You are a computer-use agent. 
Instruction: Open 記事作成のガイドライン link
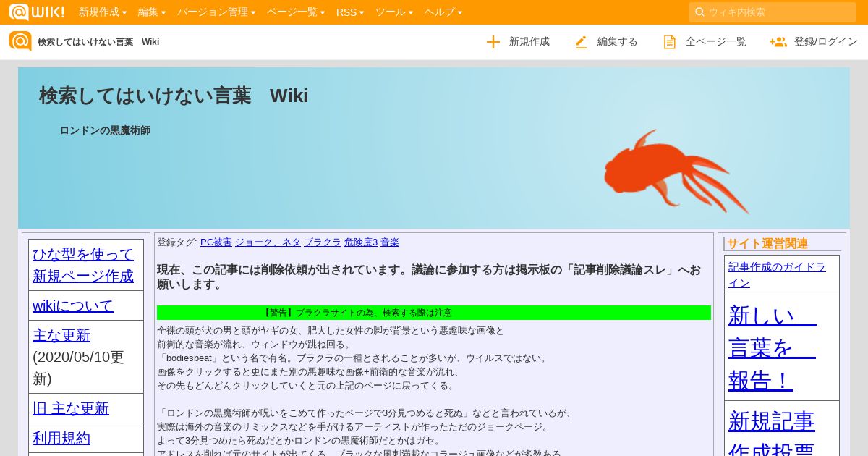777,275
